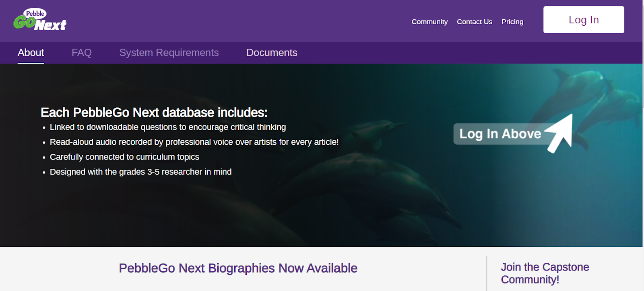This screenshot has width=644, height=291.
Task: Click bullet about downloadable questions
Action: click(x=168, y=127)
